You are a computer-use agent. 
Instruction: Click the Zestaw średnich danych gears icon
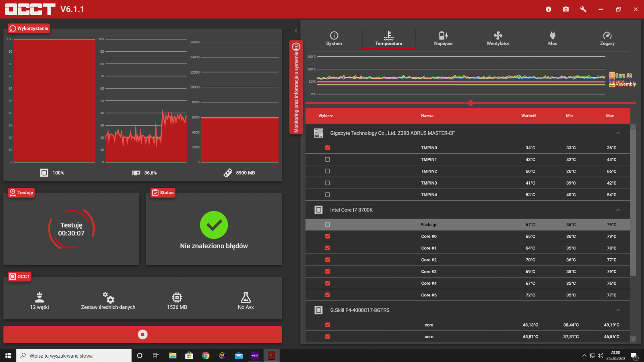click(108, 297)
